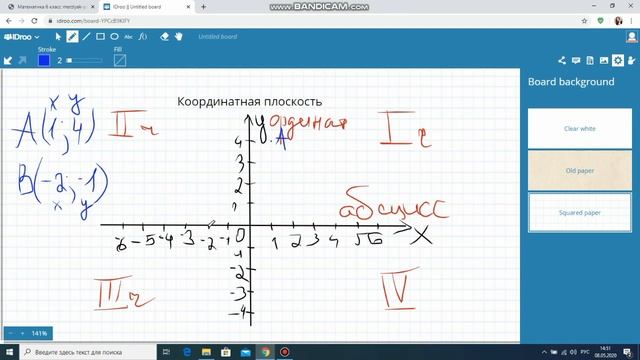Zoom in with the plus button
Viewport: 640px width, 360px height.
pos(22,333)
